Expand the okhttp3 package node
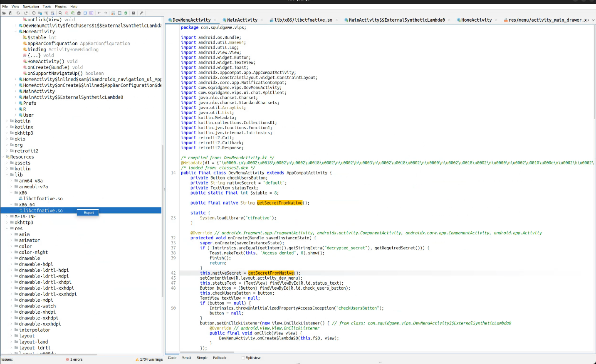 point(7,133)
